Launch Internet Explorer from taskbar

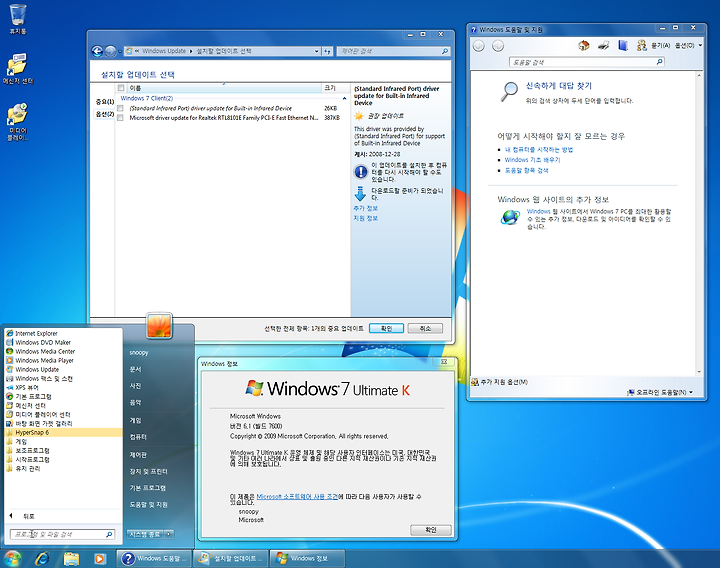coord(42,558)
